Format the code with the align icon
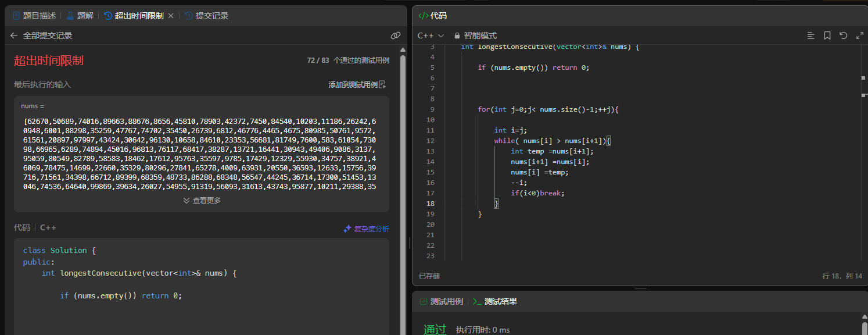 click(811, 35)
